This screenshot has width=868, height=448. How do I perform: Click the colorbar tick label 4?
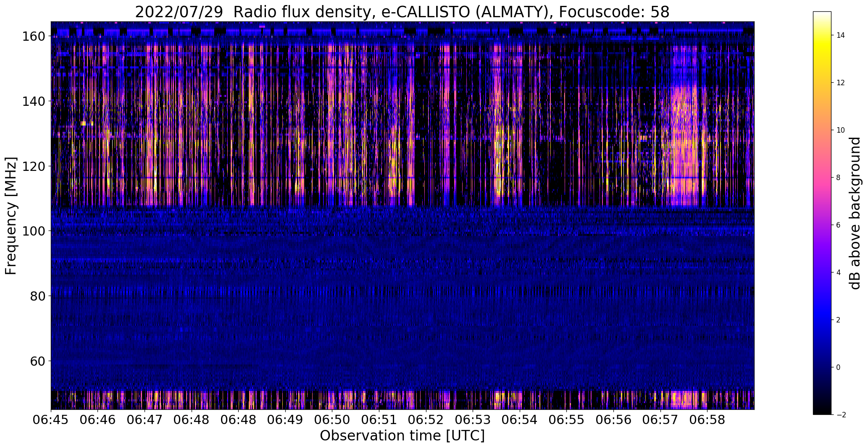click(839, 272)
